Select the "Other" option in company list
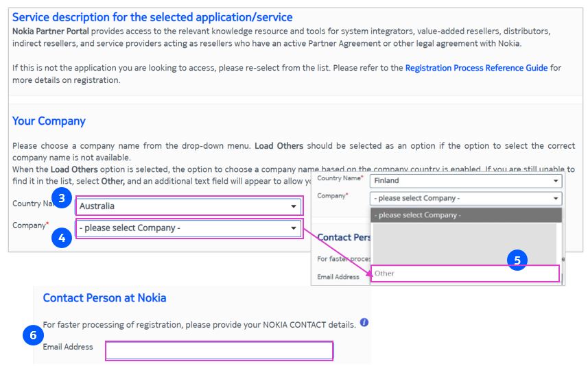Screen dimensions: 588x366 point(465,273)
